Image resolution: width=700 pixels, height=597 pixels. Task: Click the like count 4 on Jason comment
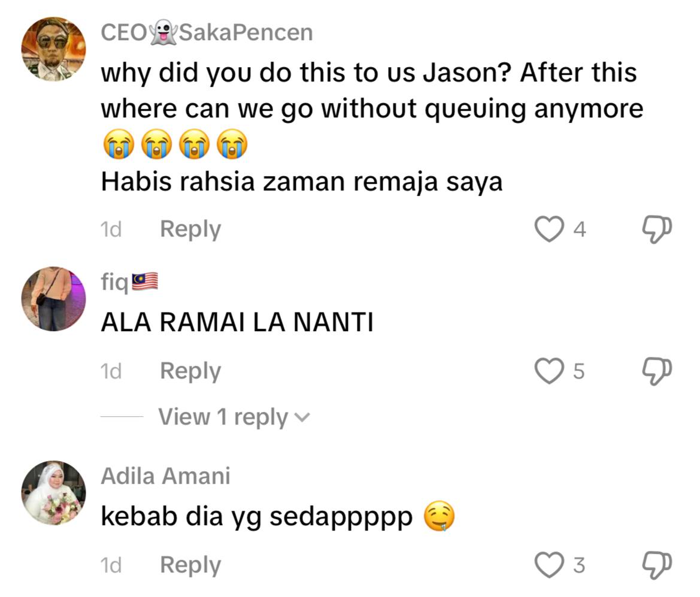click(579, 229)
